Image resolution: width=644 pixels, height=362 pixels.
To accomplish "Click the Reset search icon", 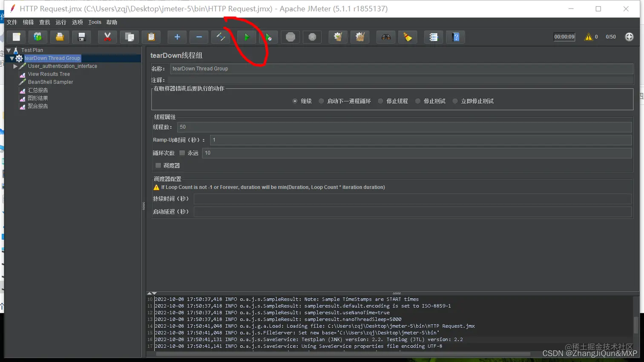I will coord(408,37).
